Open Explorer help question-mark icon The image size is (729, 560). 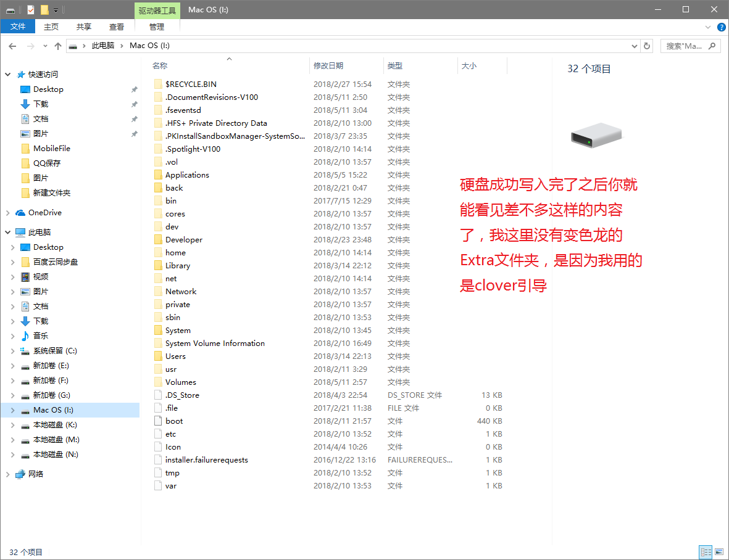pyautogui.click(x=722, y=27)
